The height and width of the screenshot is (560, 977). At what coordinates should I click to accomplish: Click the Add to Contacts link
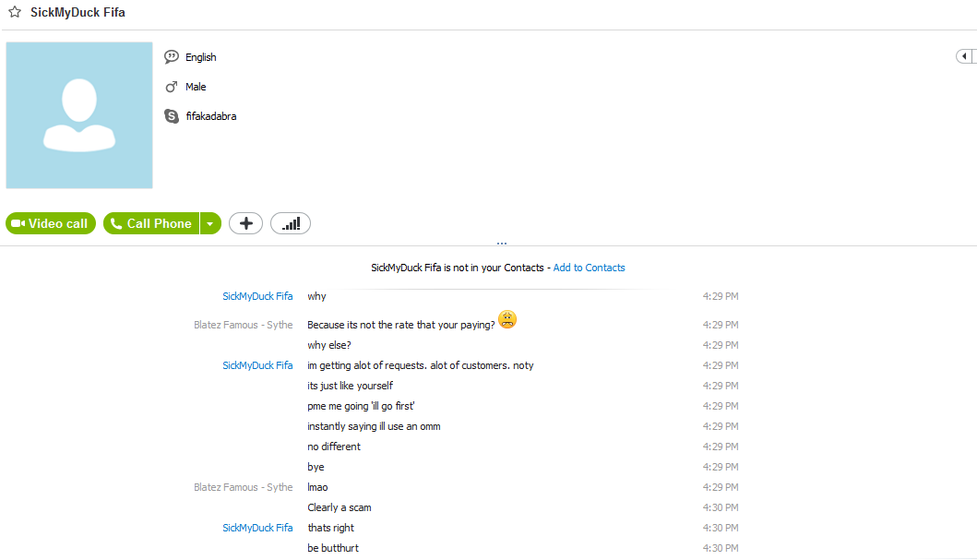click(589, 268)
